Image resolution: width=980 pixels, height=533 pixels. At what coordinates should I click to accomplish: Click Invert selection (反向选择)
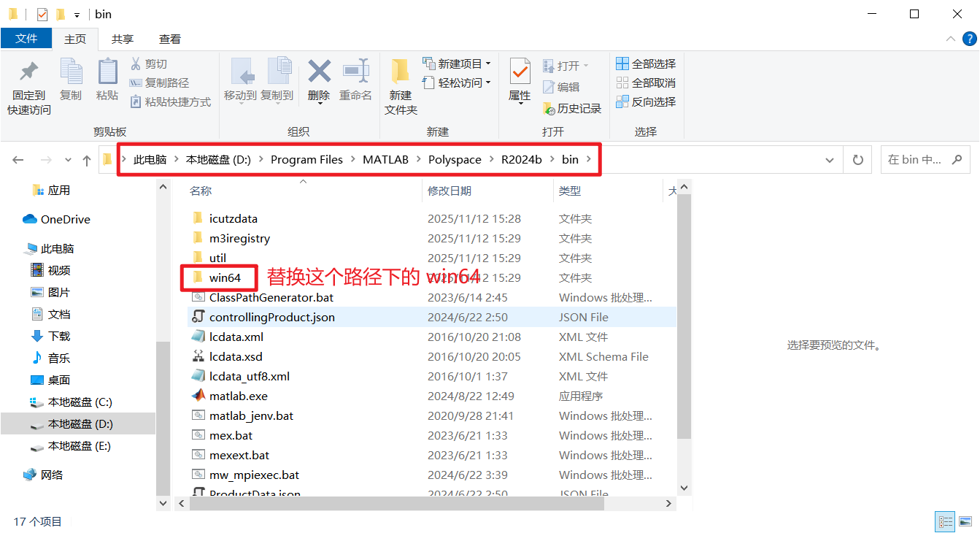click(x=646, y=102)
